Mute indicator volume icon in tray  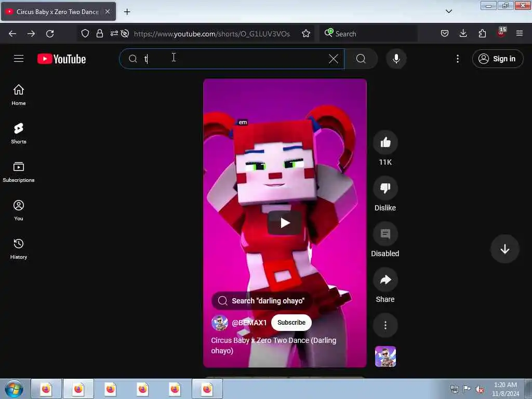[480, 390]
